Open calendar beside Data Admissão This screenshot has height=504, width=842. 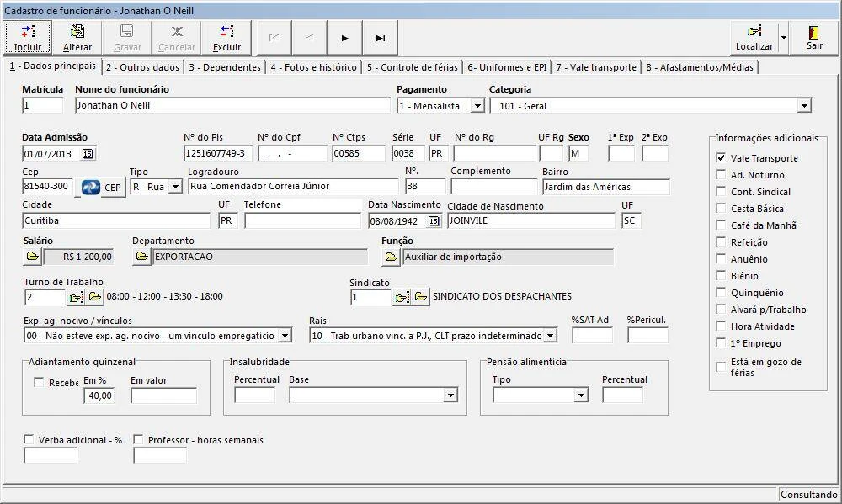(x=88, y=153)
